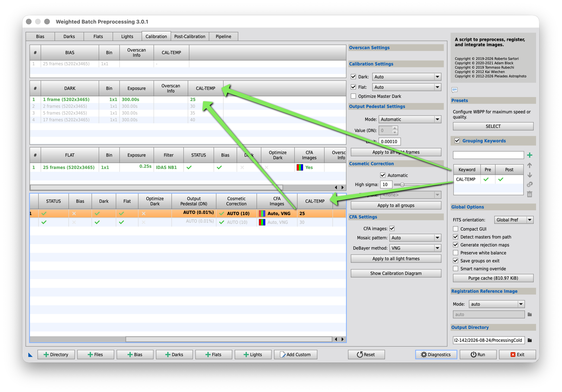Click Bias cross in highlighted light row
The image size is (562, 392).
point(74,213)
